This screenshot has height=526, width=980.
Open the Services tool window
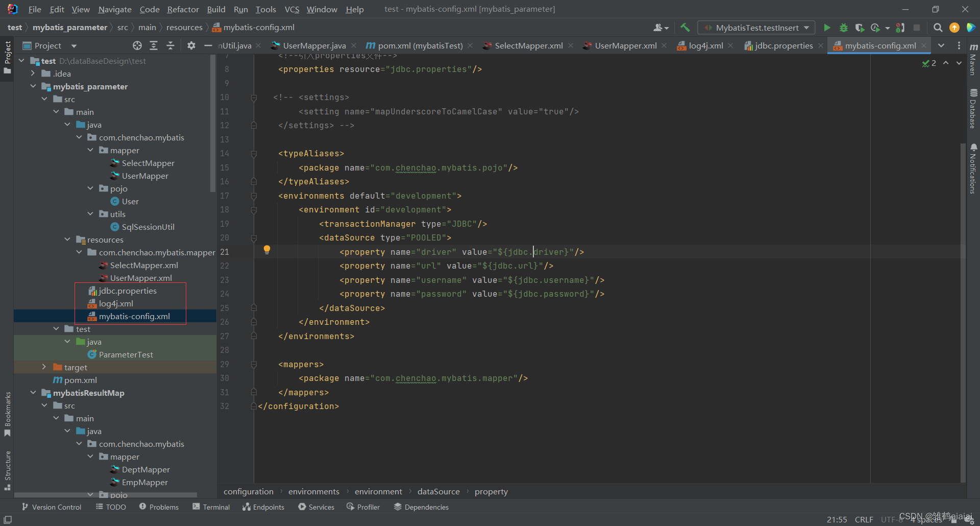point(316,507)
